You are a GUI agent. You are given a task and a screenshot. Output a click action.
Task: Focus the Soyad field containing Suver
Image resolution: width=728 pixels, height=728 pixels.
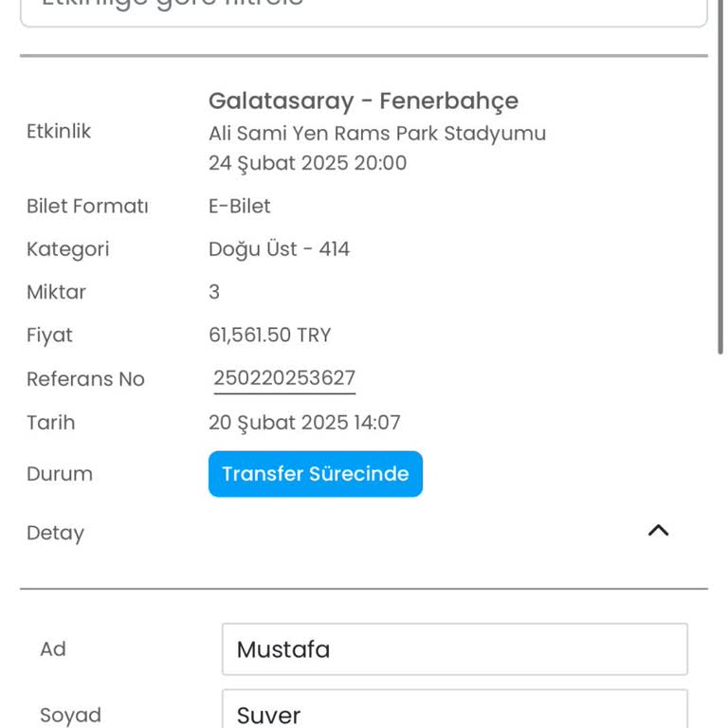pyautogui.click(x=455, y=709)
